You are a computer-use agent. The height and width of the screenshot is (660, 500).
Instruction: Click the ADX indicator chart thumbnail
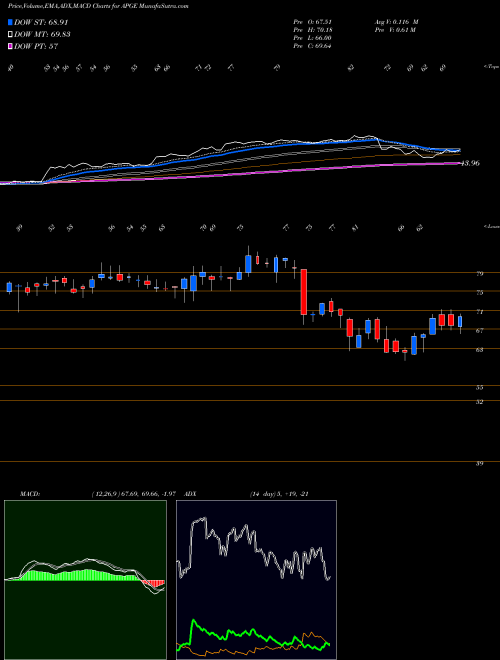[256, 580]
